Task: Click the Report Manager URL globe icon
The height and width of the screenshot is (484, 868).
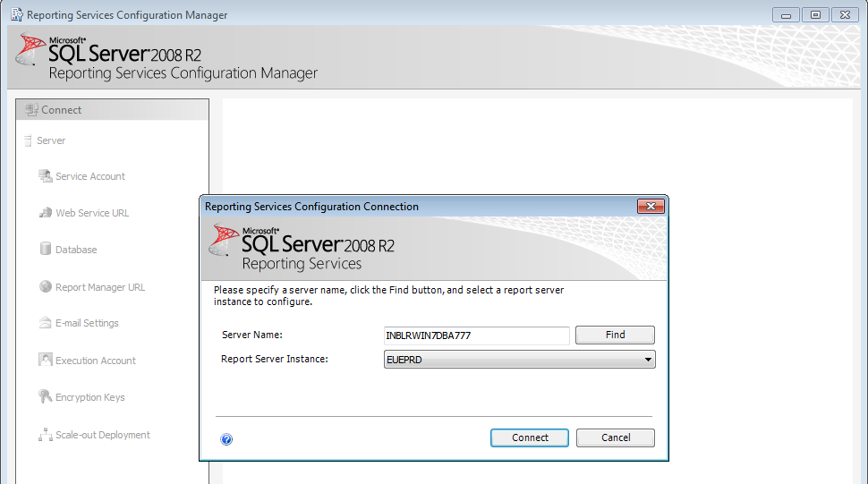Action: click(x=46, y=286)
